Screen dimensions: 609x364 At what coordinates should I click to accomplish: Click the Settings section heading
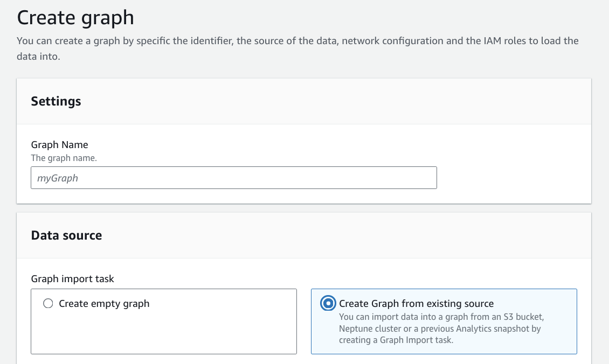pos(56,101)
